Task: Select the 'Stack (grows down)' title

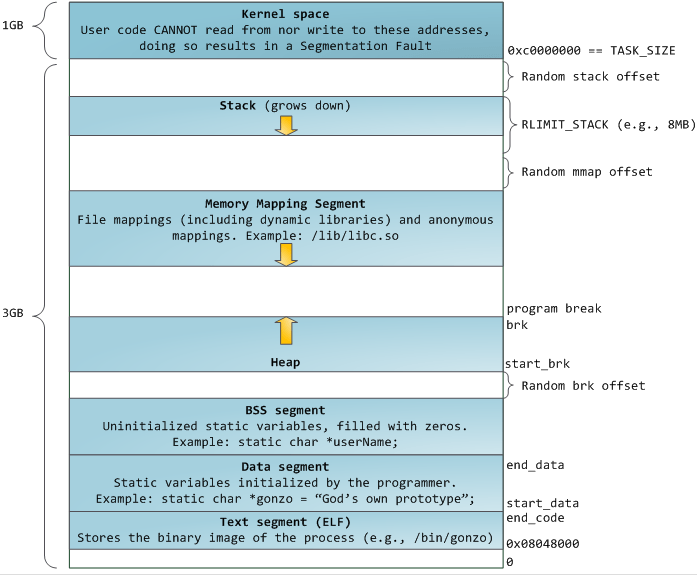Action: [285, 106]
